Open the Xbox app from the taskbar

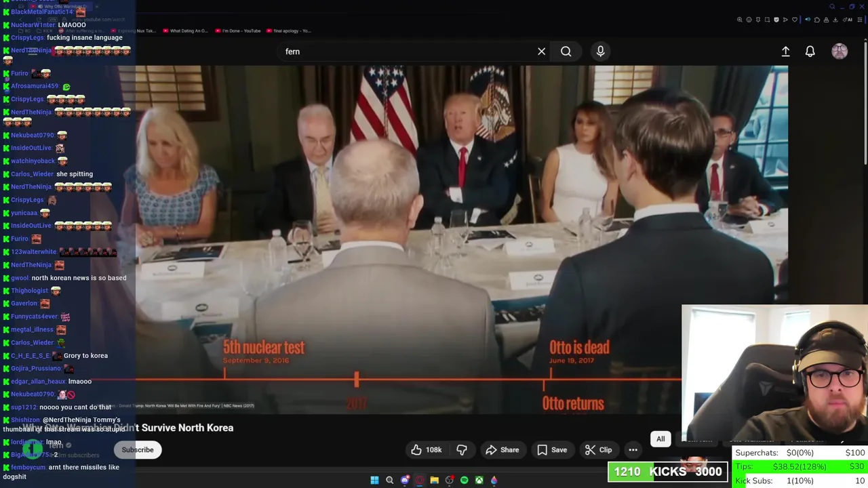479,481
